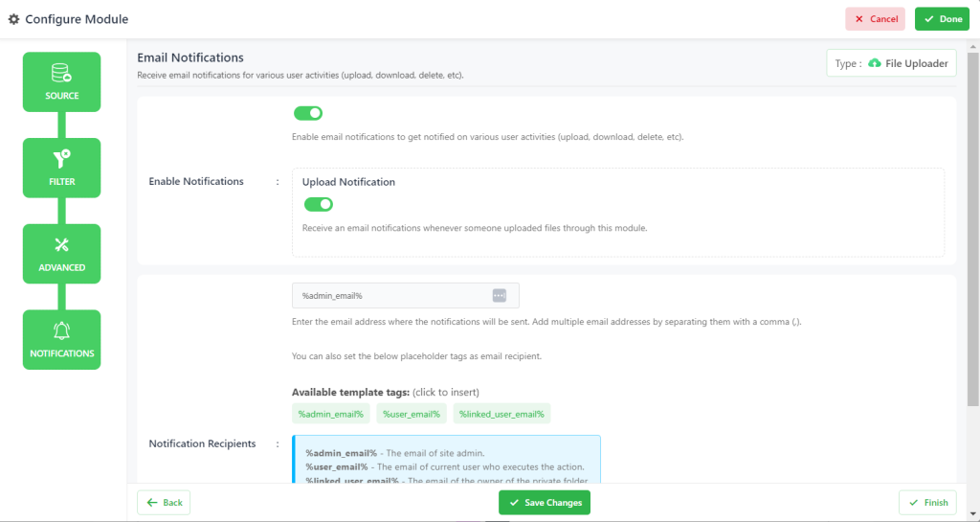
Task: Disable the Enable Notifications toggle
Action: [308, 113]
